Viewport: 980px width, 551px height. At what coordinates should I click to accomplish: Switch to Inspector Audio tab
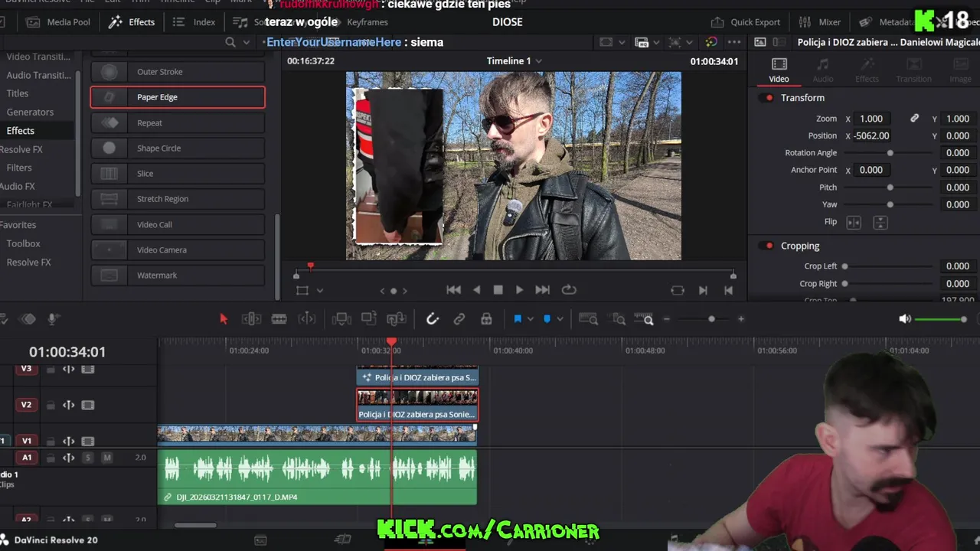[823, 70]
